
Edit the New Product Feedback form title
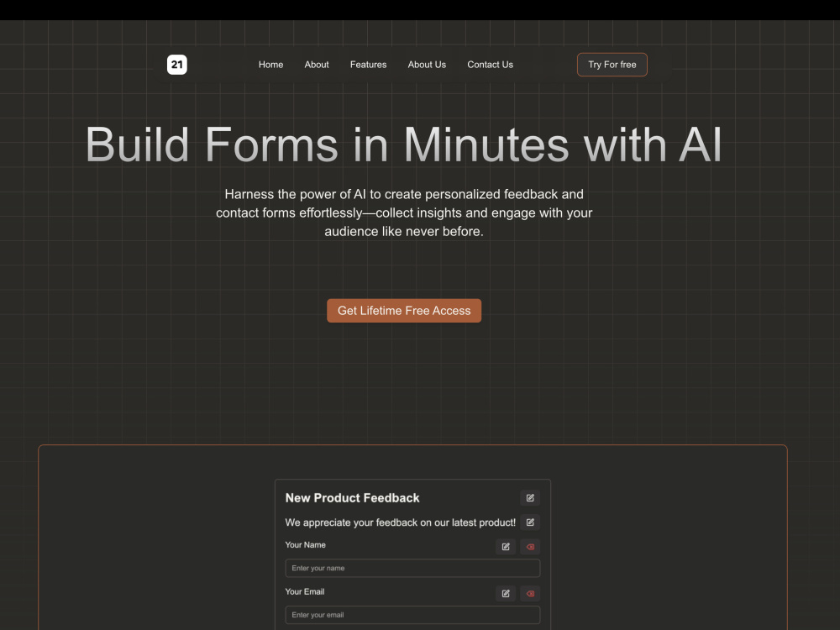click(x=530, y=497)
